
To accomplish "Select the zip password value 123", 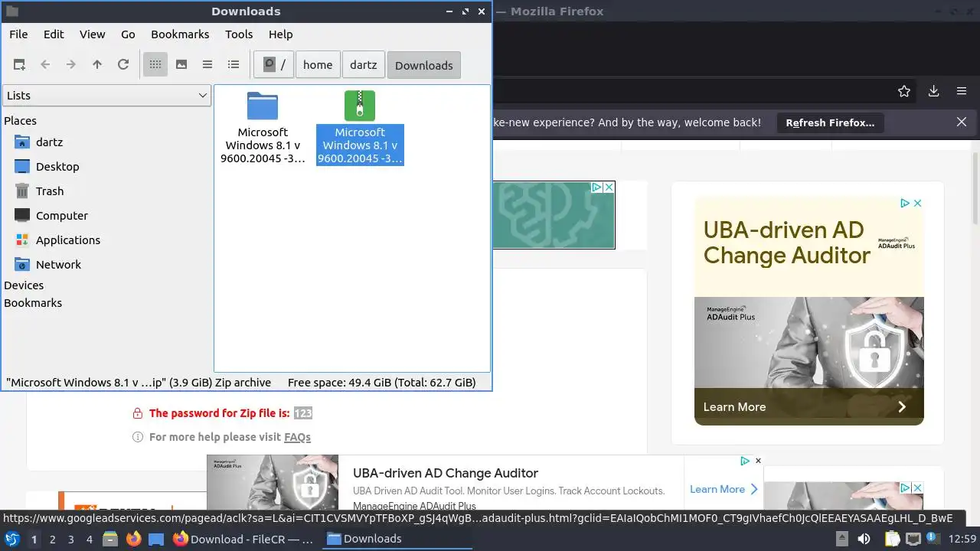I will click(x=303, y=413).
